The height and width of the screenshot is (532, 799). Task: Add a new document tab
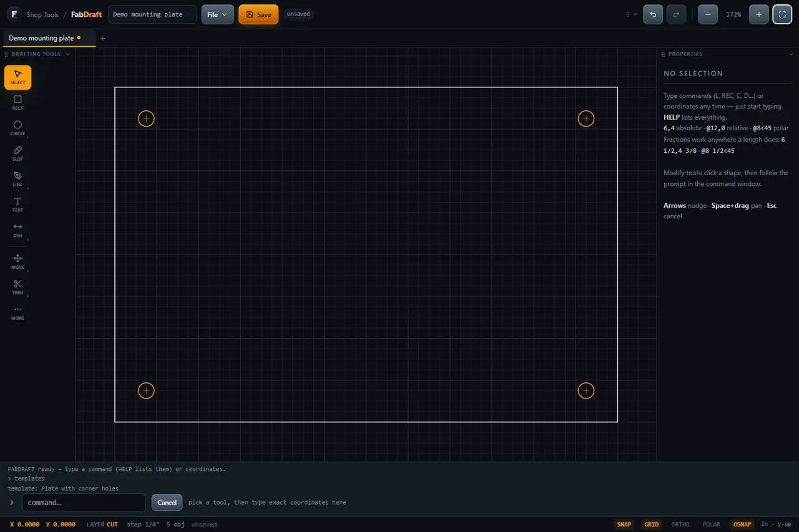coord(103,39)
